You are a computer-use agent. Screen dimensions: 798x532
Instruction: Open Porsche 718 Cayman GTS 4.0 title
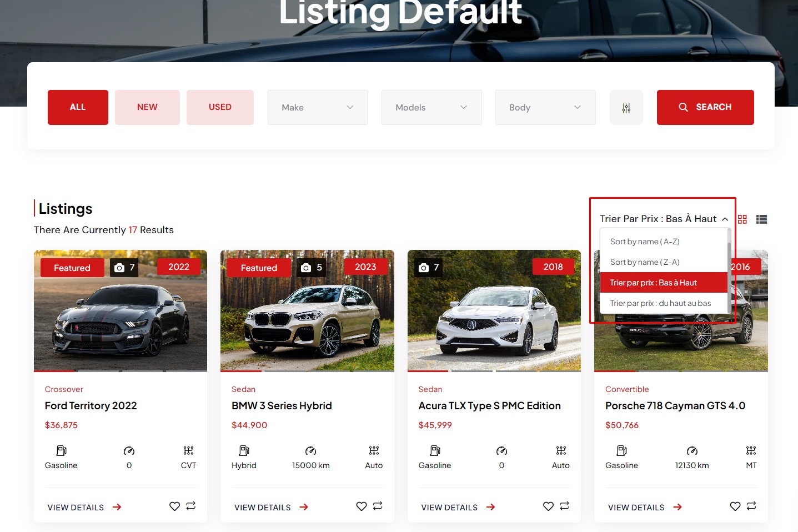point(675,406)
